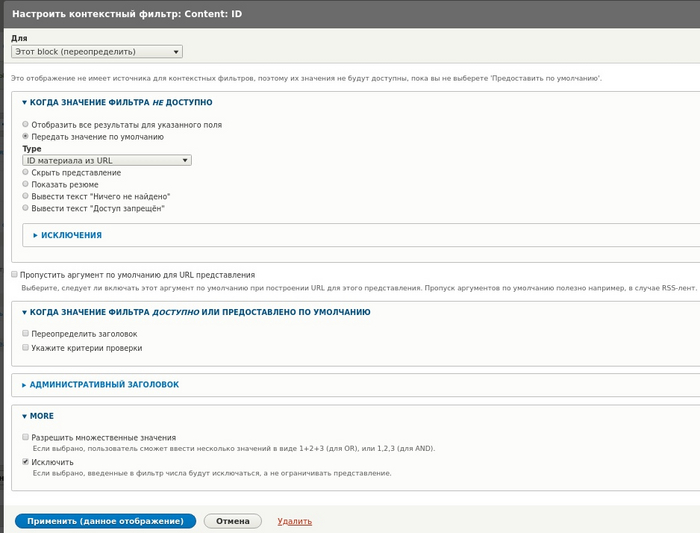Select 'Показать резюме' radio option
The width and height of the screenshot is (700, 533).
(26, 184)
